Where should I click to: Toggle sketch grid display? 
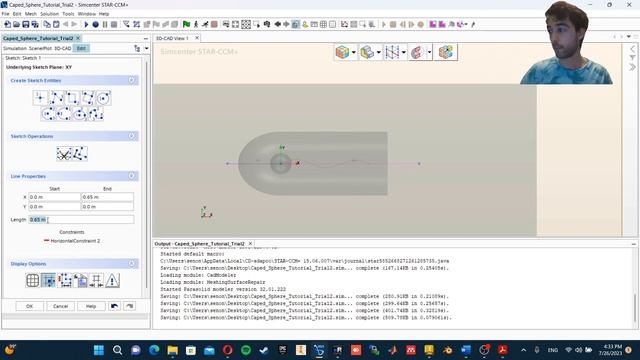(33, 280)
